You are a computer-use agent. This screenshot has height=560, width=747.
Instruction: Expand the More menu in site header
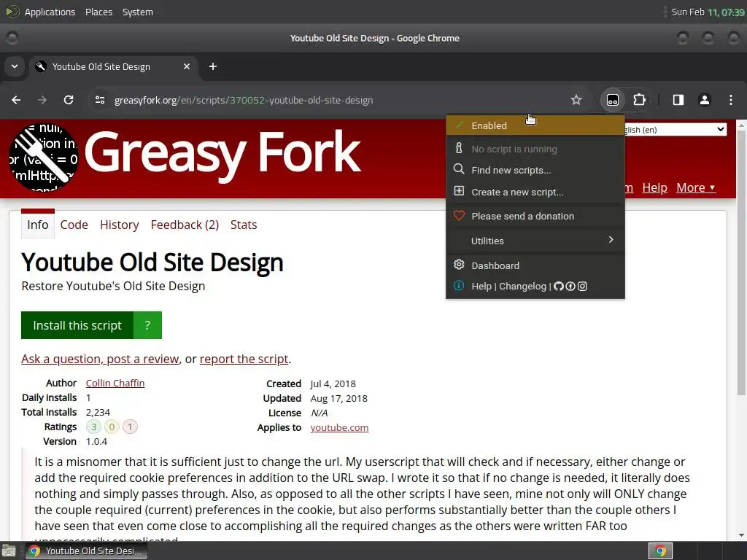(x=695, y=187)
